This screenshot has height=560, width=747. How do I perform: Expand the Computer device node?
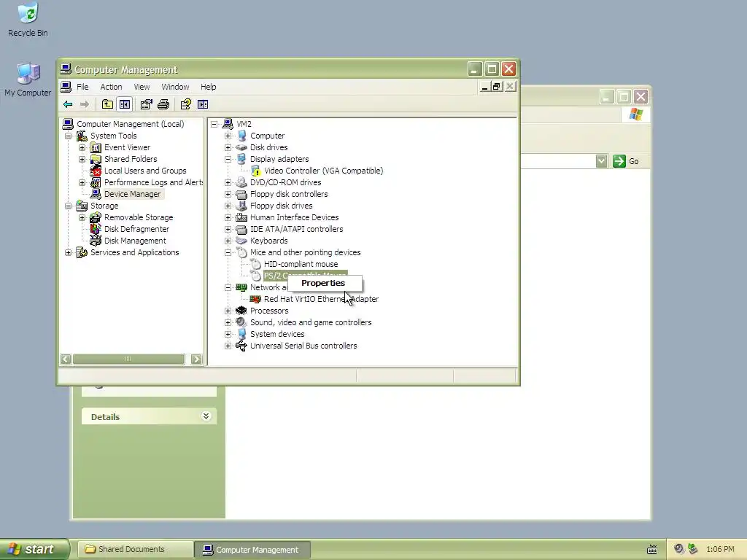click(228, 136)
